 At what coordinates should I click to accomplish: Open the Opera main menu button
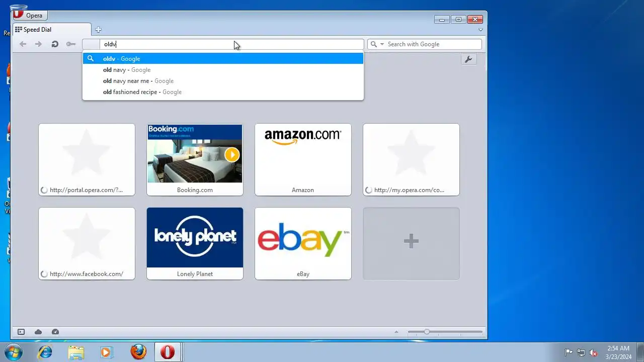pyautogui.click(x=29, y=15)
